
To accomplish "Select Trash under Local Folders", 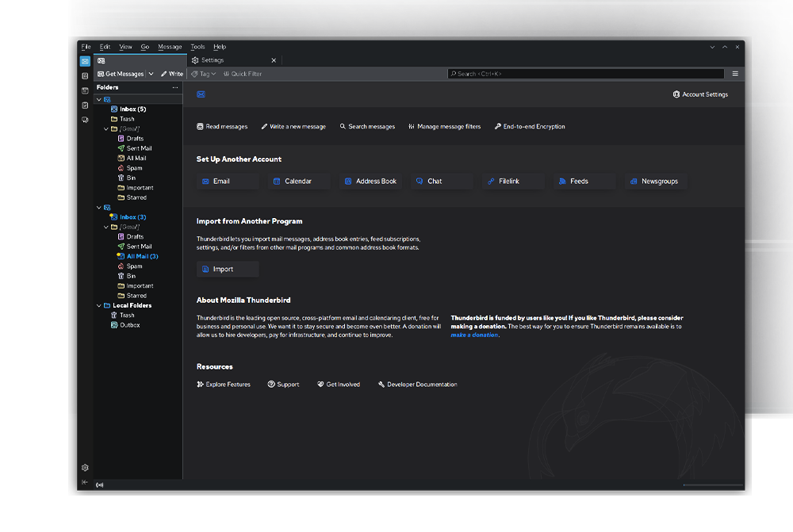I will (139, 315).
